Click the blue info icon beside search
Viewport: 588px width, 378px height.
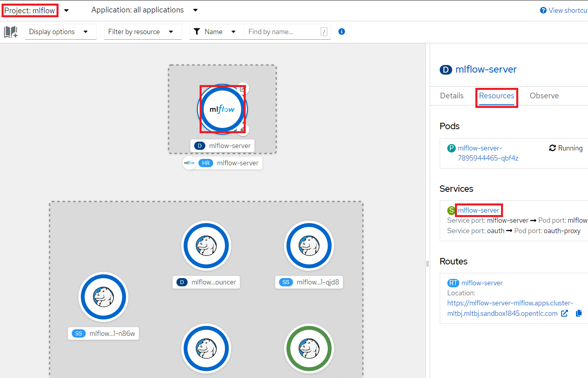coord(341,32)
